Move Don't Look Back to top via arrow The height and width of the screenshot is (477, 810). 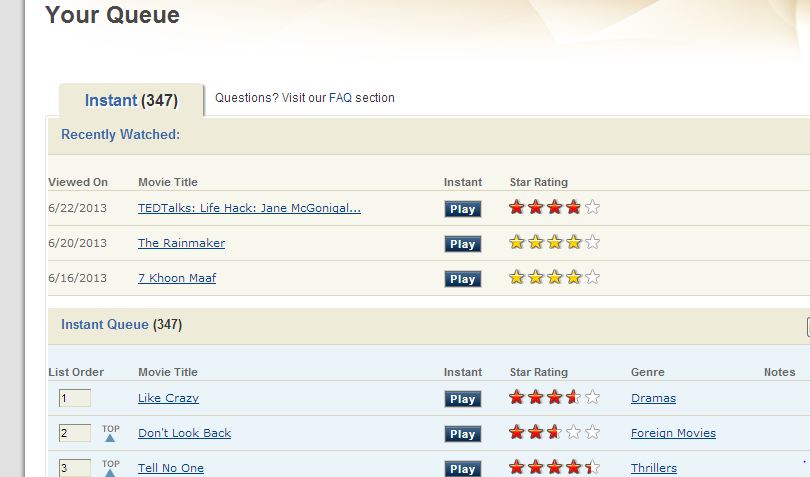point(111,433)
